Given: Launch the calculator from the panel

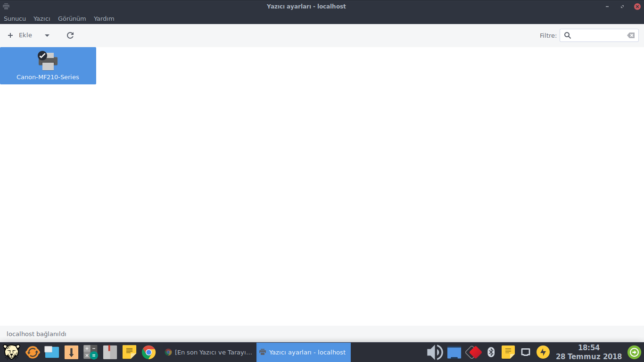Looking at the screenshot, I should [x=91, y=352].
